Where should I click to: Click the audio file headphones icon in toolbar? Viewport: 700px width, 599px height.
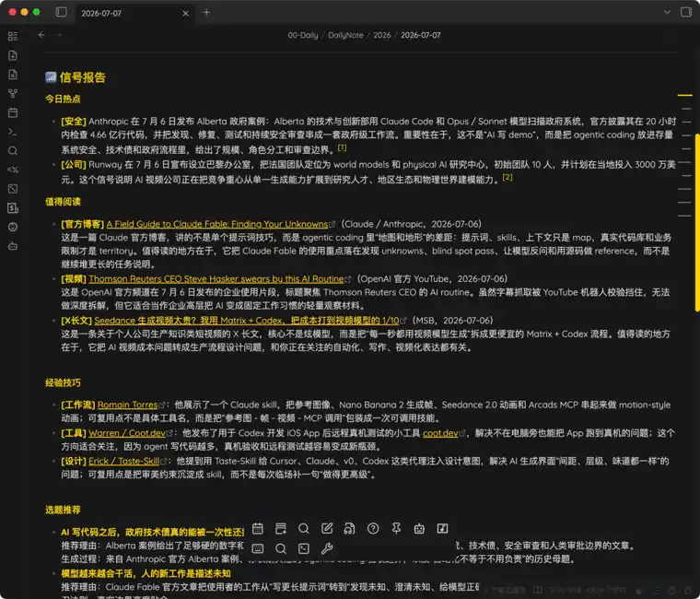350,528
